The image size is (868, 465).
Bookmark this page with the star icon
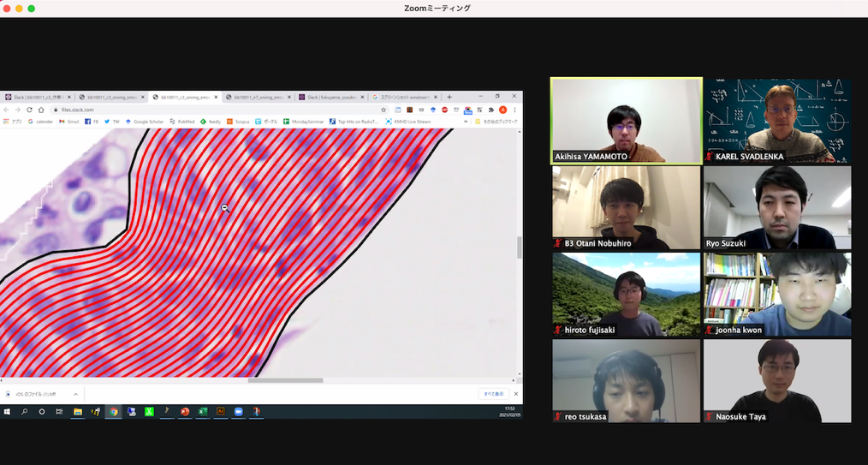[383, 110]
